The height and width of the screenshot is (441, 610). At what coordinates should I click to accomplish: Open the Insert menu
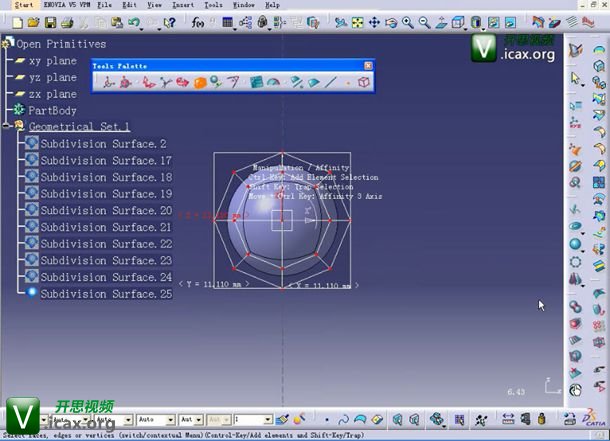(x=183, y=5)
